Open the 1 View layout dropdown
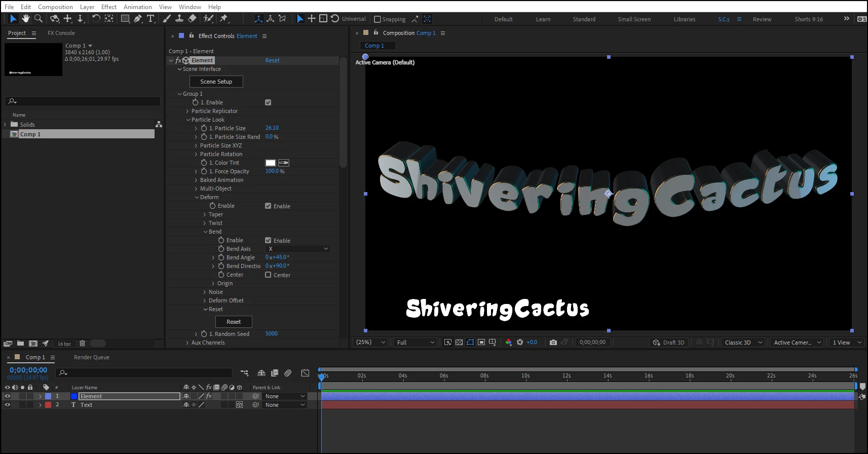Viewport: 868px width, 454px height. 847,343
